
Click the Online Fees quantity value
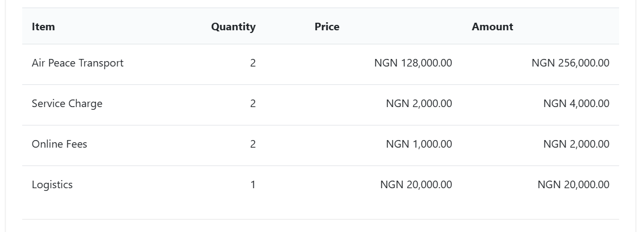pos(253,144)
